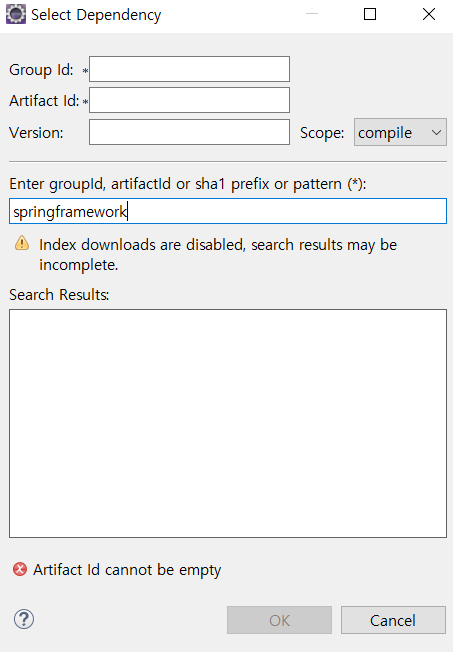Focus the Artifact Id input field
Viewport: 453px width, 652px height.
189,100
